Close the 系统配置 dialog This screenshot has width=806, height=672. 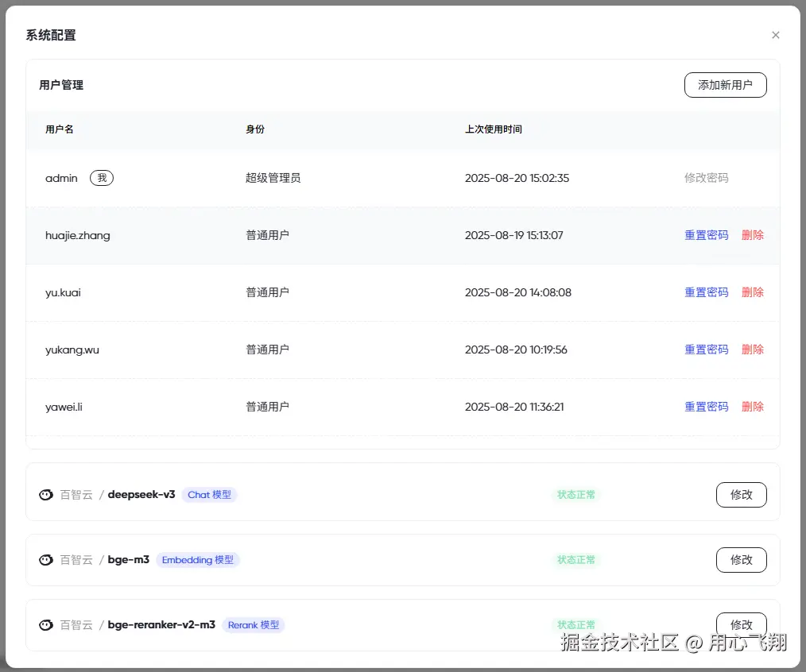775,35
